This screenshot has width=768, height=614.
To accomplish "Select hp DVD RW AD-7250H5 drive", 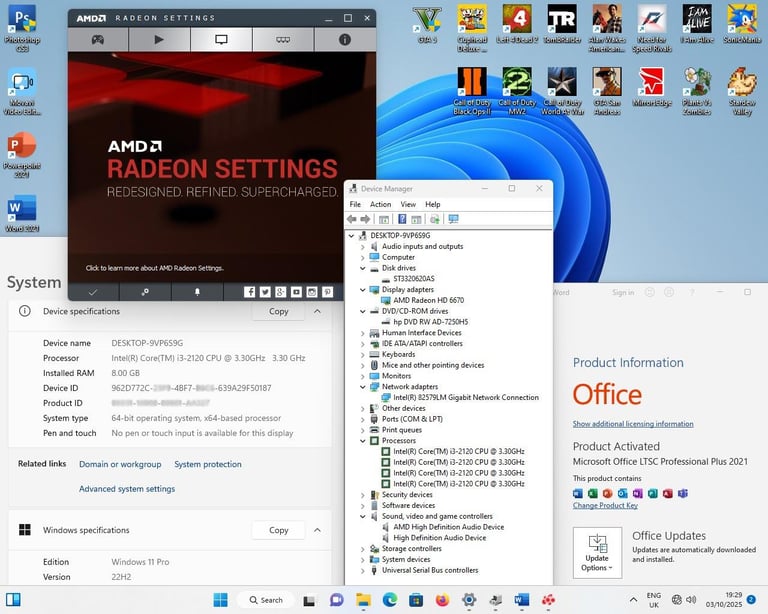I will pos(431,322).
